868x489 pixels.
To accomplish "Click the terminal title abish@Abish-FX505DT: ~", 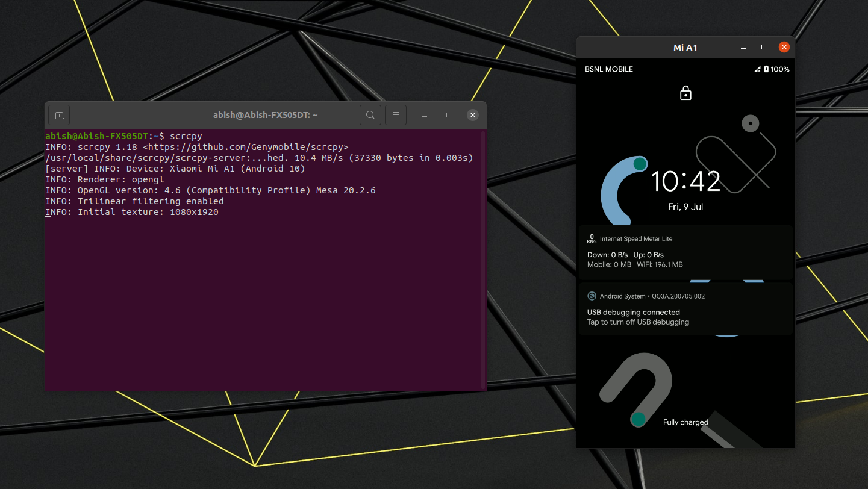I will pos(265,115).
